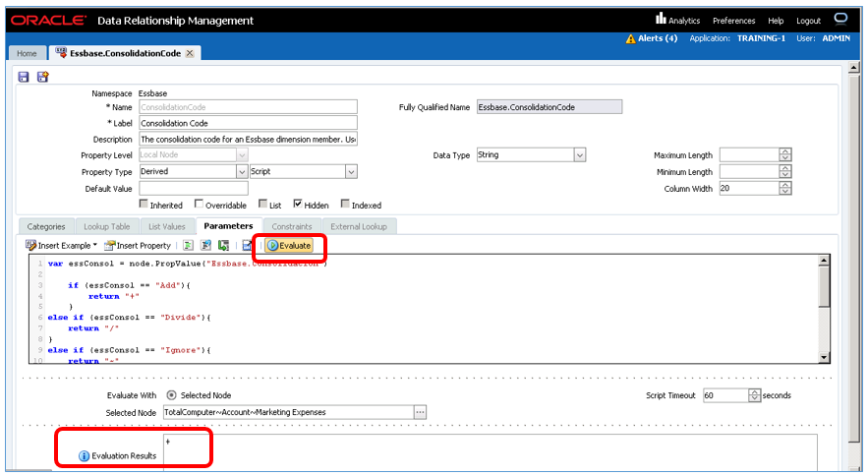Screen dimensions: 868x476
Task: Open the Help link
Action: [x=776, y=21]
